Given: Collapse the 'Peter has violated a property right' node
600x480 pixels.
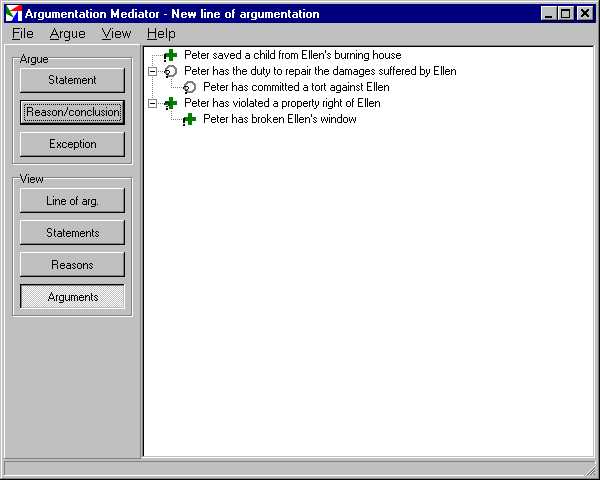Looking at the screenshot, I should coord(152,103).
